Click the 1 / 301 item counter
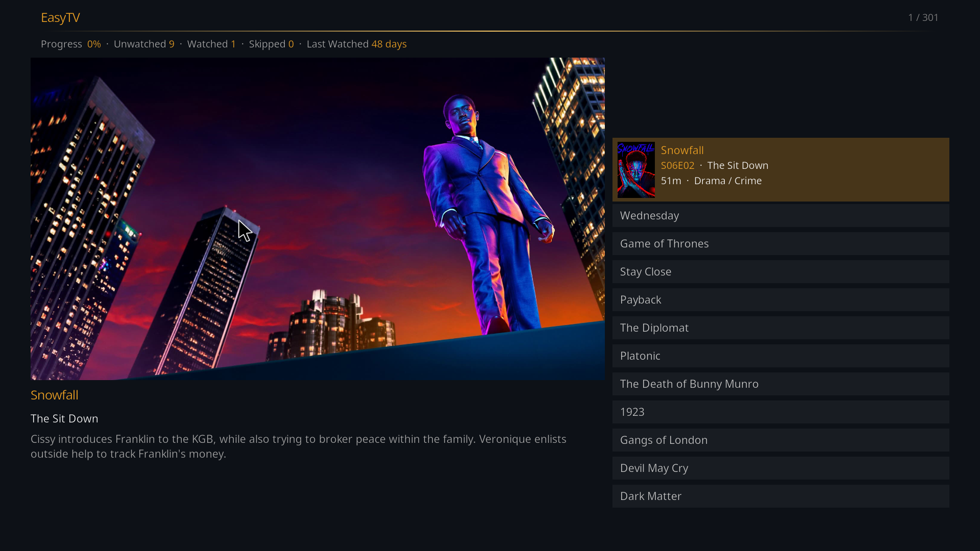The image size is (980, 551). [x=923, y=18]
